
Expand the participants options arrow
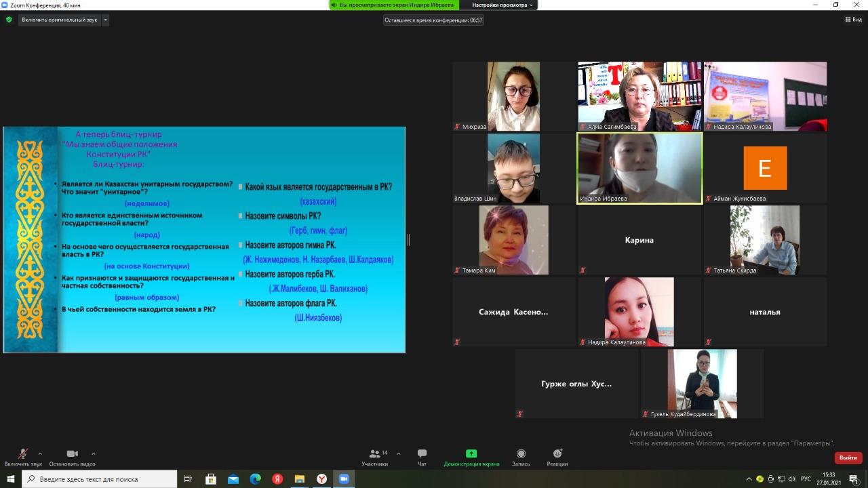[398, 453]
